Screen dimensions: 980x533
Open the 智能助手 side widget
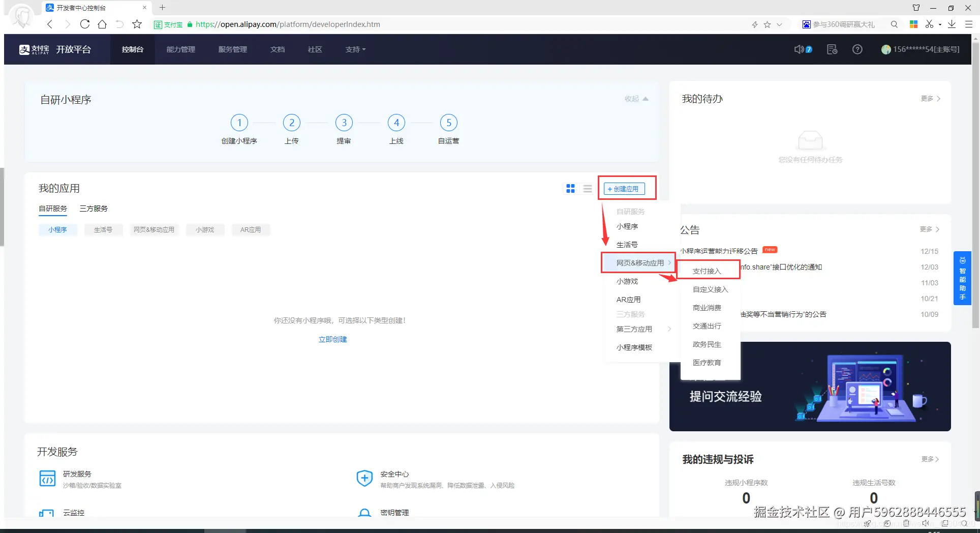point(962,278)
